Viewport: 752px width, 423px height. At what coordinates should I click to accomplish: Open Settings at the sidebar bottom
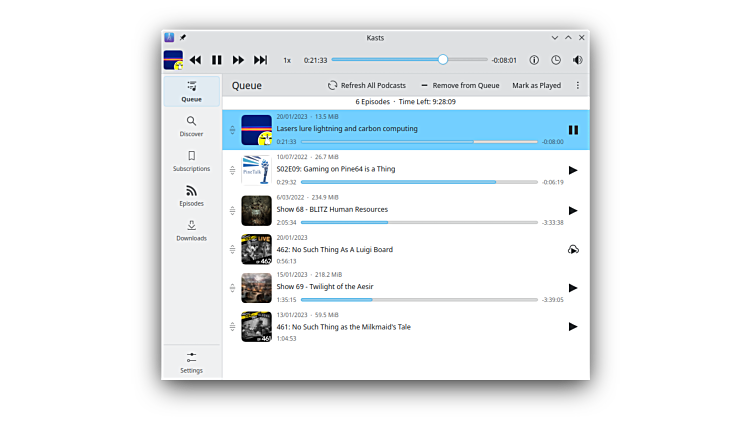(191, 362)
